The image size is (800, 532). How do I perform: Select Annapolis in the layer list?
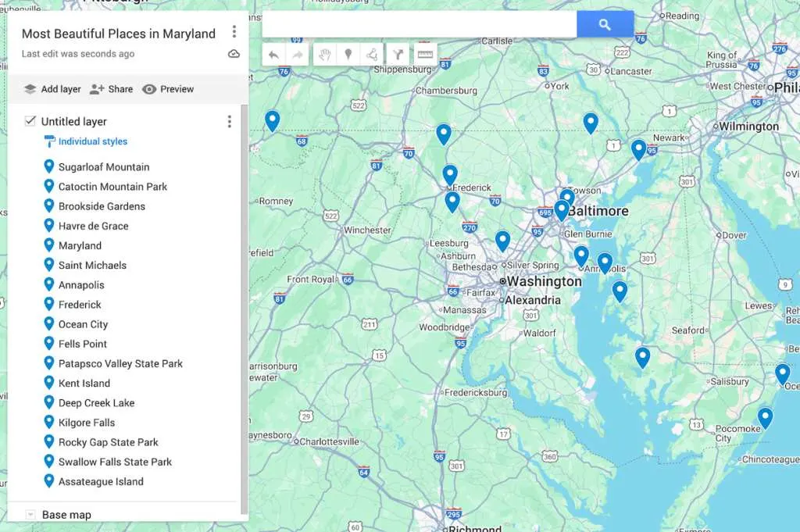tap(81, 284)
